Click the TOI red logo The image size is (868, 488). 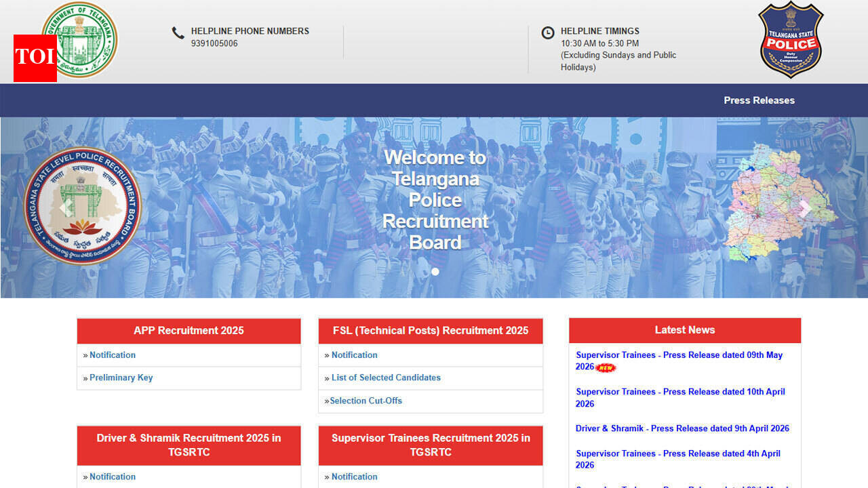tap(35, 58)
